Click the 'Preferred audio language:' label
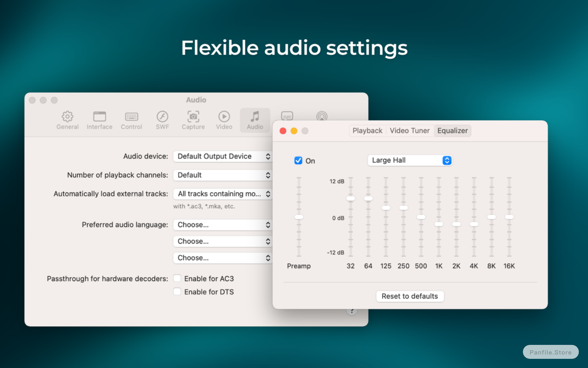588x368 pixels. [x=125, y=225]
